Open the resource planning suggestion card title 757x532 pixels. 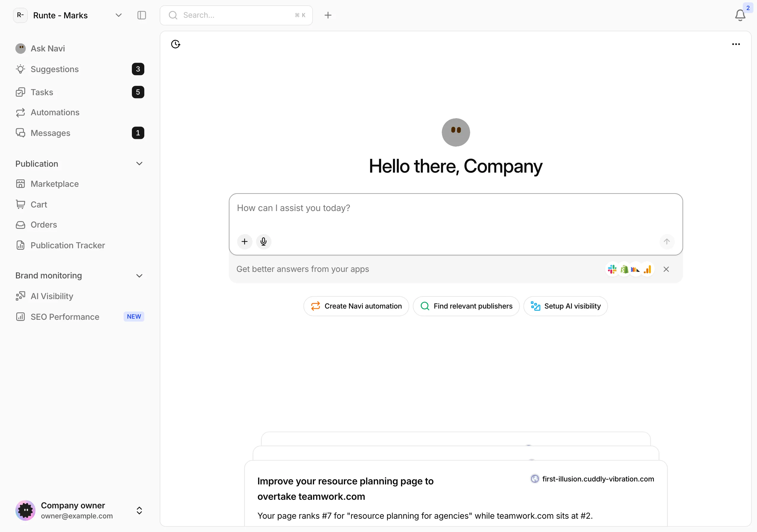tap(346, 489)
